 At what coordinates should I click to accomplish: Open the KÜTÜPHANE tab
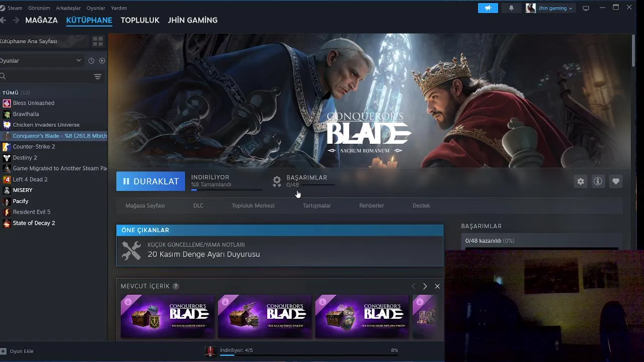[89, 20]
